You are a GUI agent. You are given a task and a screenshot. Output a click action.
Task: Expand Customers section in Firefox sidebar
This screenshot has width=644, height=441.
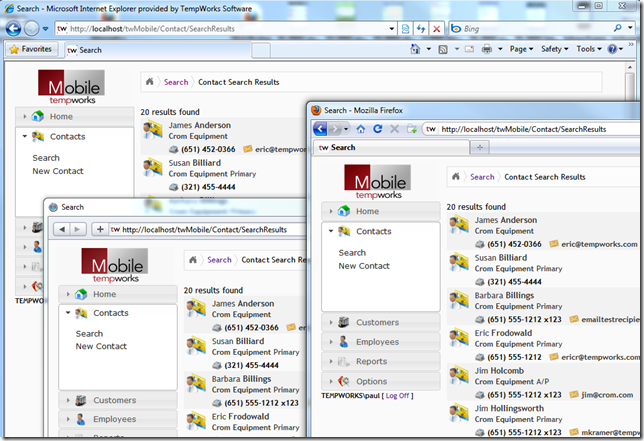(x=378, y=322)
